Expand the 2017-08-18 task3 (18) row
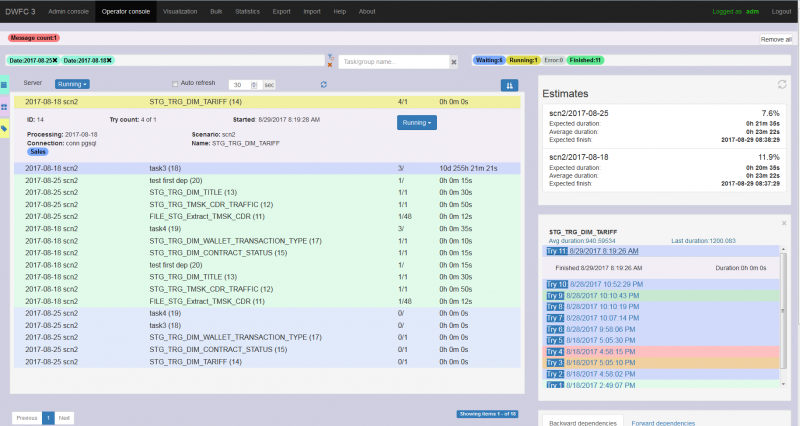The image size is (800, 426). tap(267, 168)
